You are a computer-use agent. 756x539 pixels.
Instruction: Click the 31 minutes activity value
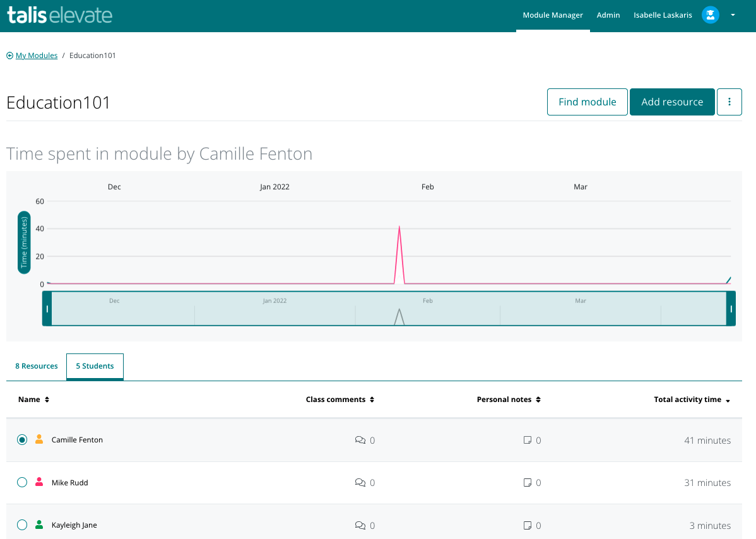[x=707, y=483]
